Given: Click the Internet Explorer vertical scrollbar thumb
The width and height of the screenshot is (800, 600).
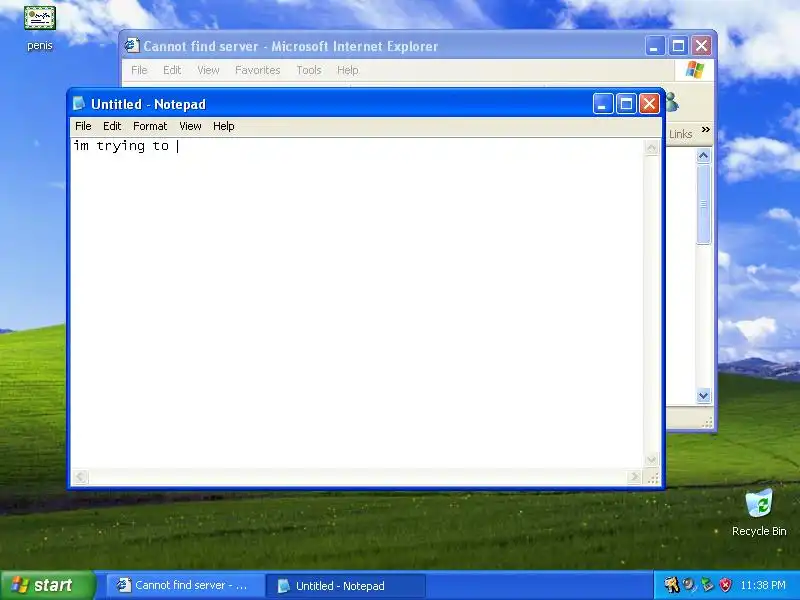Looking at the screenshot, I should [704, 204].
